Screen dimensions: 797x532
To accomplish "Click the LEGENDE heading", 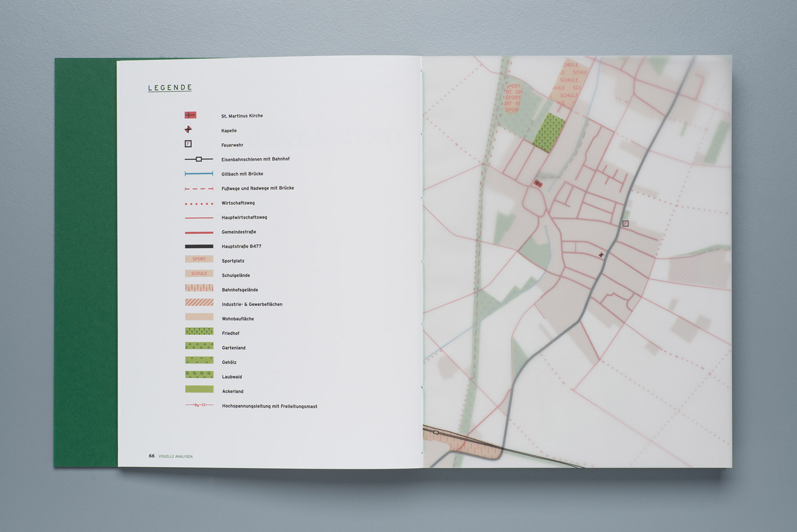I will (x=170, y=88).
